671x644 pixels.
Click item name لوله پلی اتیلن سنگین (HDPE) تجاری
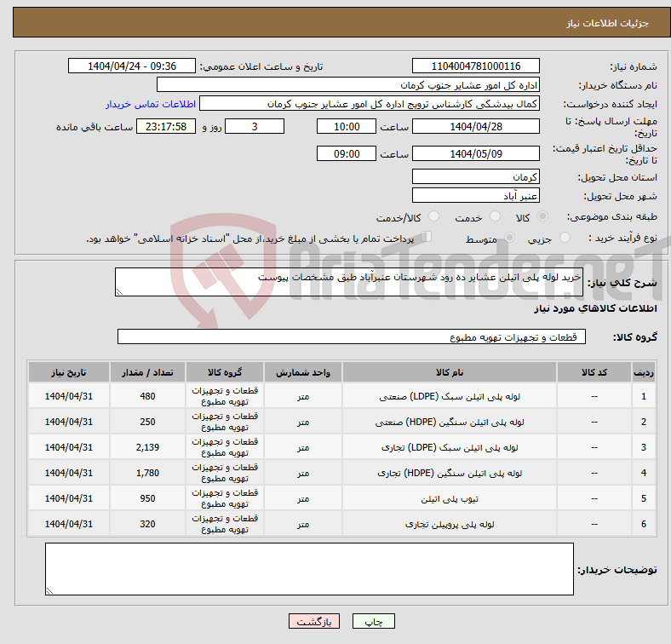coord(450,473)
